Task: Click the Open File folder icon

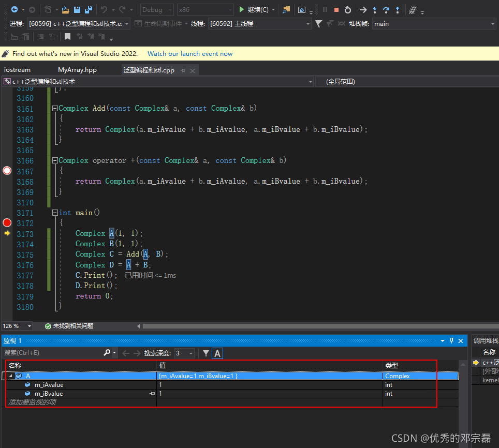Action: pos(66,10)
